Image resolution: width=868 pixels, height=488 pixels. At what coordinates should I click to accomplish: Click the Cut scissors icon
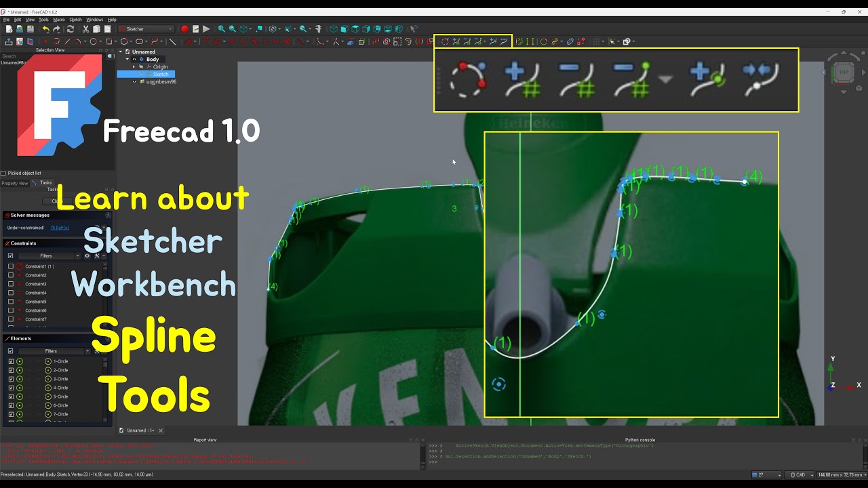[85, 29]
